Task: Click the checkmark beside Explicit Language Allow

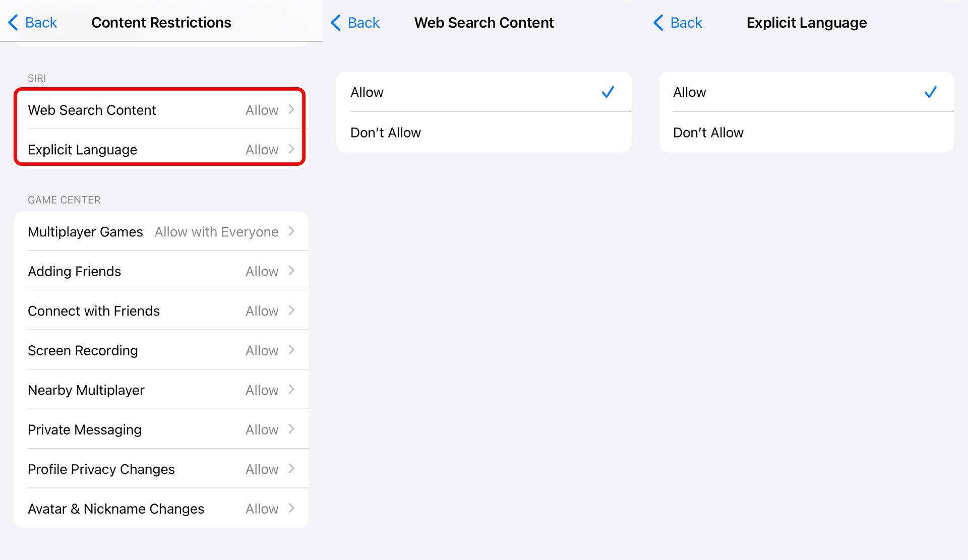Action: [931, 92]
